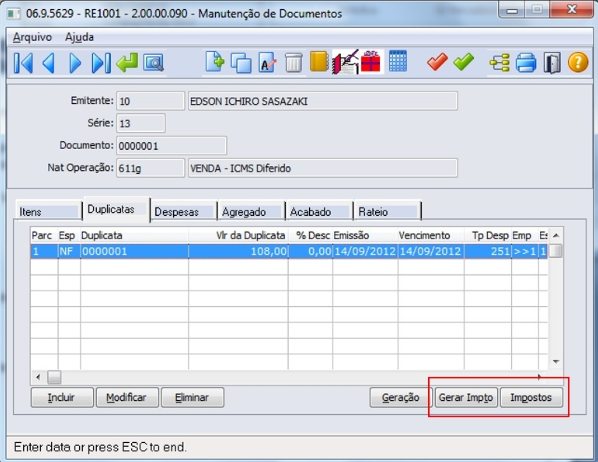Image resolution: width=598 pixels, height=462 pixels.
Task: Click the Série field
Action: (141, 123)
